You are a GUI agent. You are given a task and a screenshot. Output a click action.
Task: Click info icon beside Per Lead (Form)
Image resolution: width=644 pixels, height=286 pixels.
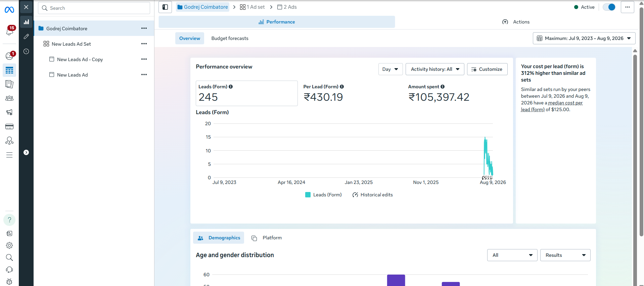pos(342,87)
